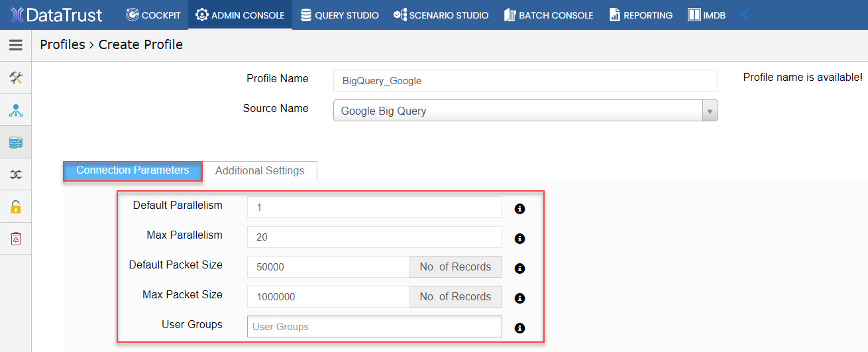Focus the User Groups input field
The height and width of the screenshot is (352, 868).
coord(374,326)
